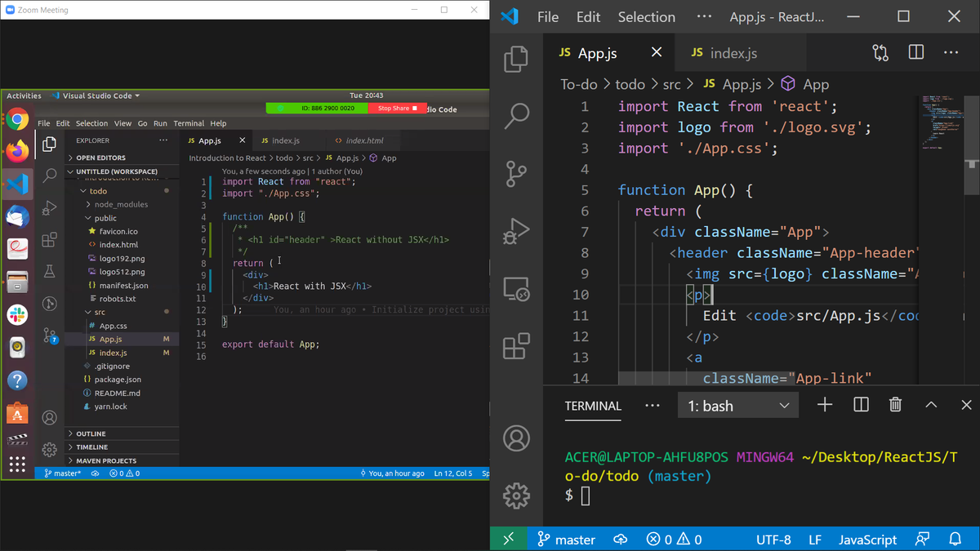Image resolution: width=980 pixels, height=551 pixels.
Task: Collapse public folder in shared Explorer
Action: click(x=121, y=218)
